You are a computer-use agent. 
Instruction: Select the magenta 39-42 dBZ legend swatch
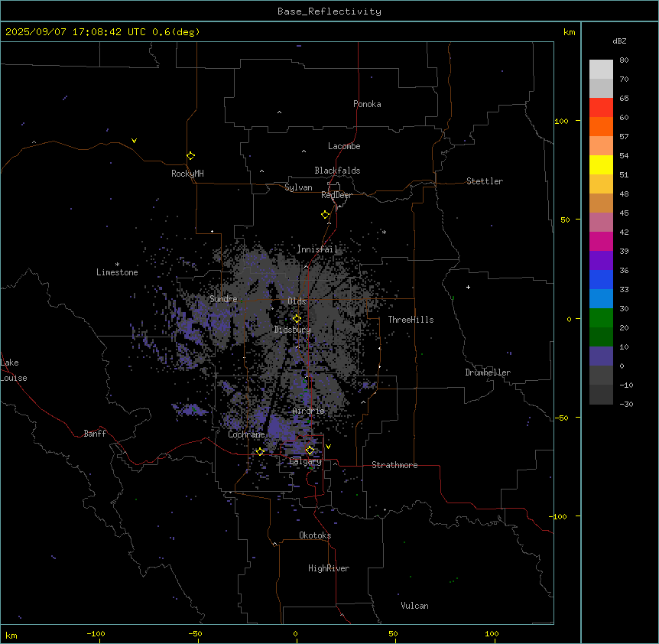(601, 241)
